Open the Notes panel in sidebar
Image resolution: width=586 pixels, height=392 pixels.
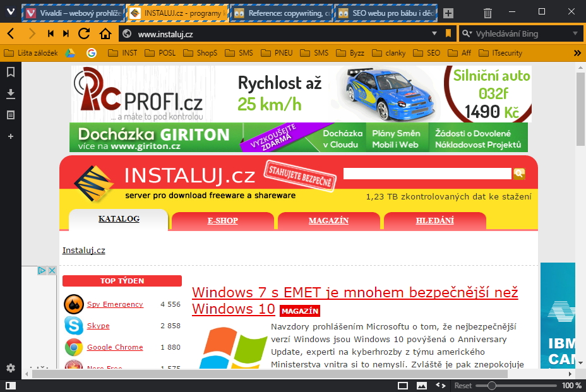[x=11, y=115]
